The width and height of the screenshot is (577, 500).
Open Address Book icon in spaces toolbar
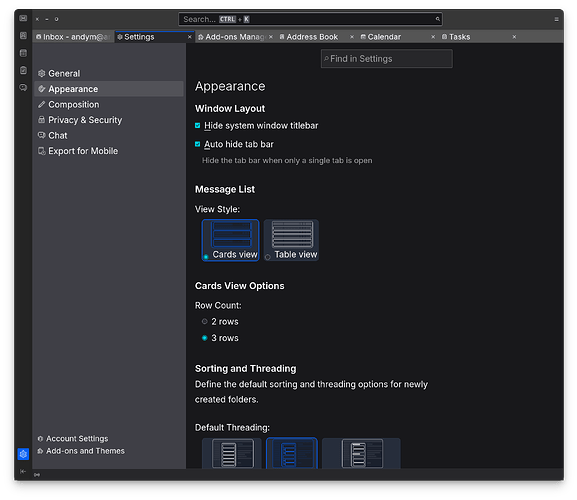coord(23,35)
